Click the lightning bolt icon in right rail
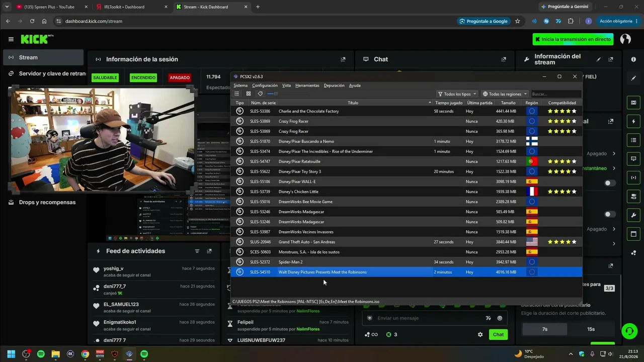Viewport: 644px width, 362px height. (633, 121)
